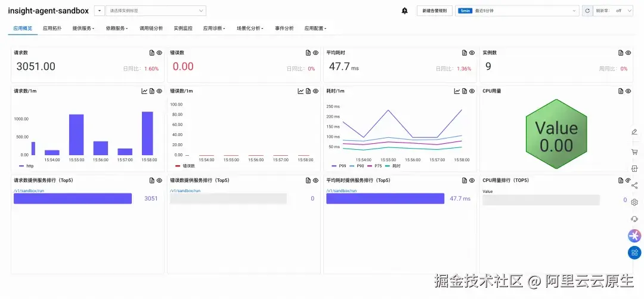Expand the 应用配置 menu

click(315, 29)
